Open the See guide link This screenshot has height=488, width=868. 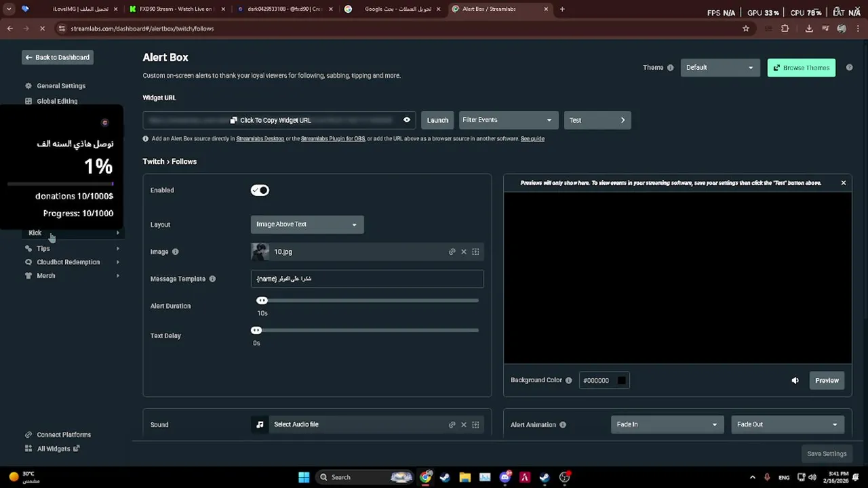tap(532, 138)
